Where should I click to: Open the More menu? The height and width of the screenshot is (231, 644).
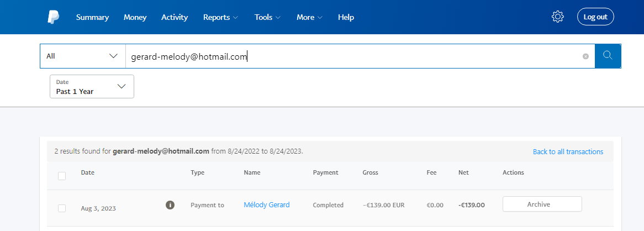tap(309, 17)
